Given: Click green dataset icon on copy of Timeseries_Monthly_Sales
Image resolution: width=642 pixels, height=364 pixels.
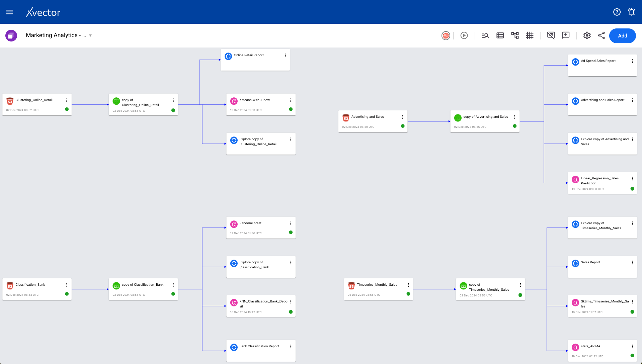Looking at the screenshot, I should pyautogui.click(x=463, y=286).
